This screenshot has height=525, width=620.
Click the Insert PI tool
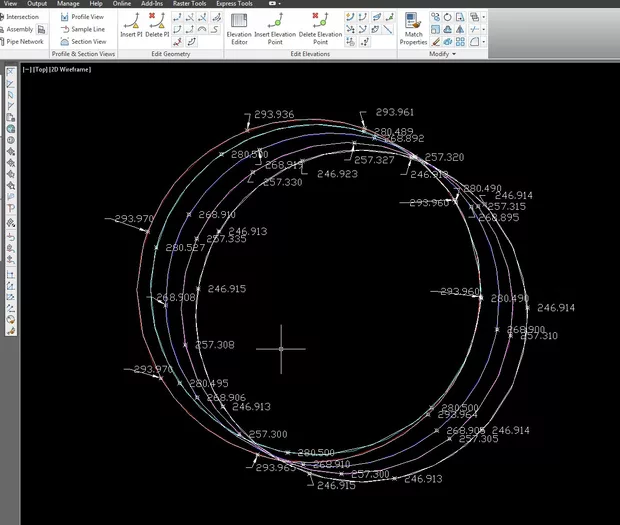[x=132, y=24]
